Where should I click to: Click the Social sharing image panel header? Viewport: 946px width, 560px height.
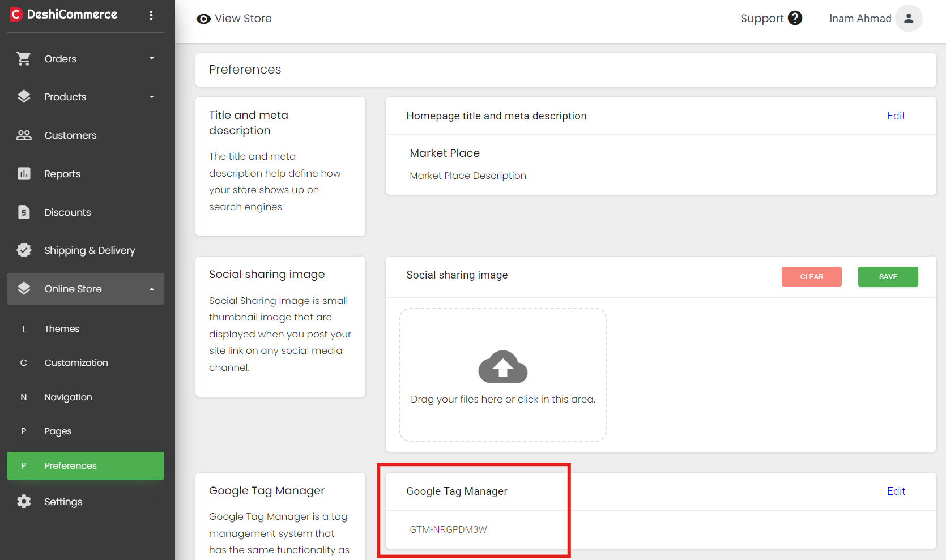click(x=457, y=275)
